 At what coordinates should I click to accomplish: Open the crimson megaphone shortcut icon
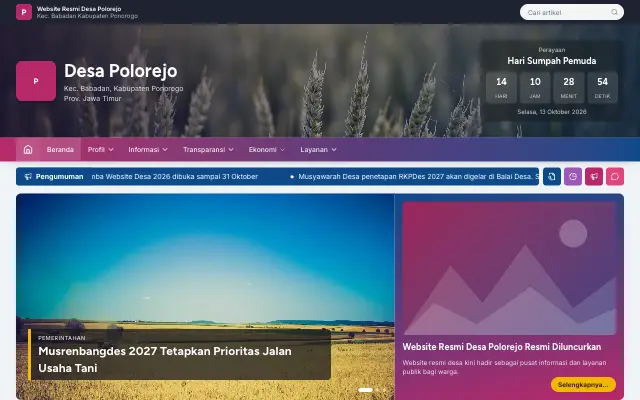pos(594,176)
